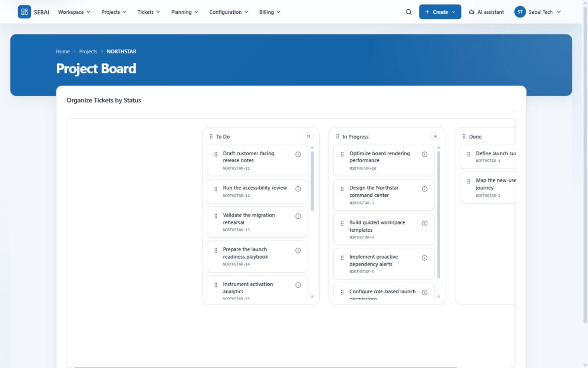Click the In Progress ticket count badge
The width and height of the screenshot is (588, 368).
pyautogui.click(x=436, y=137)
